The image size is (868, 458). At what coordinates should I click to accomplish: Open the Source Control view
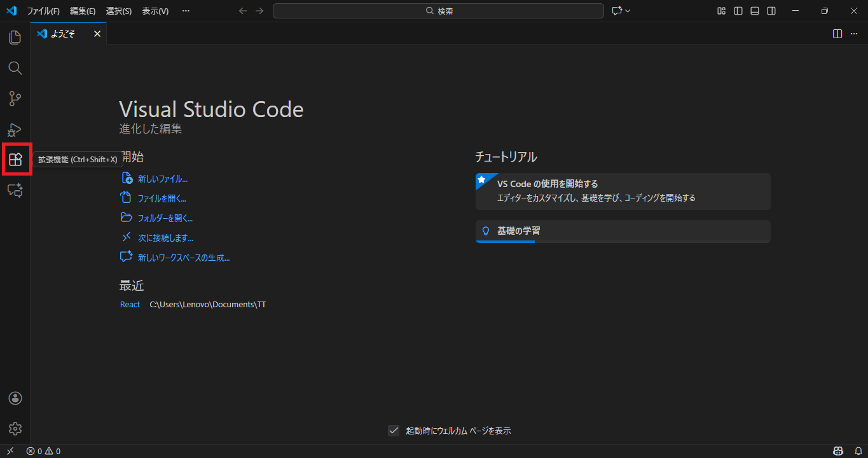[15, 99]
